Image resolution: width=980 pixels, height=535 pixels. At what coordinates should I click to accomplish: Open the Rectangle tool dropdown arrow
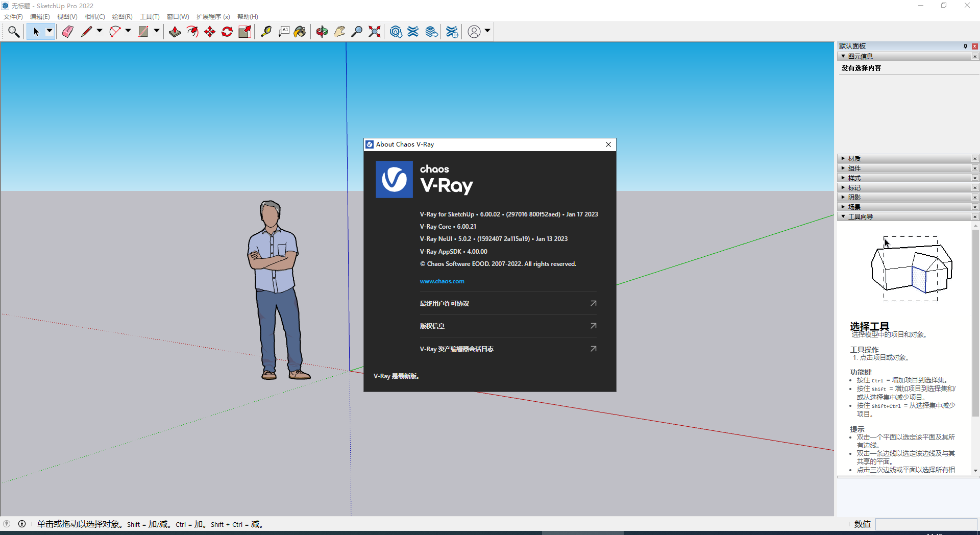pos(156,31)
